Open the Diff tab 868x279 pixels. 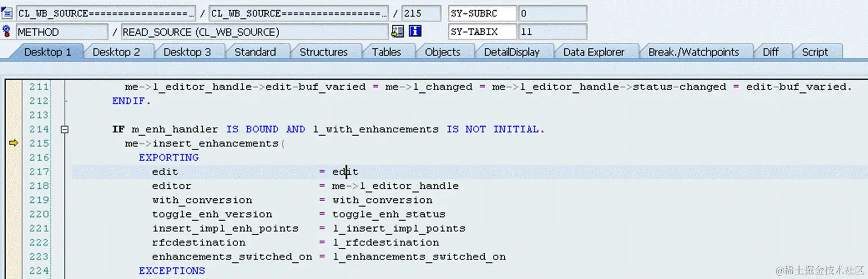coord(770,52)
